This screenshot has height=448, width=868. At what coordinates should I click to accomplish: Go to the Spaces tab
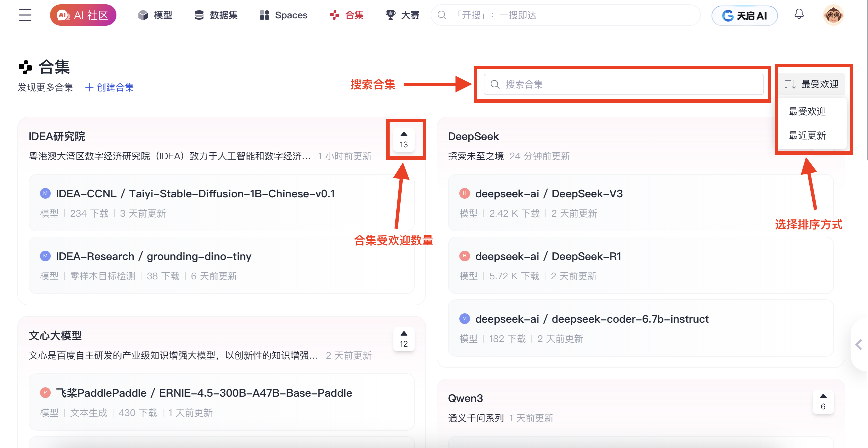(283, 15)
